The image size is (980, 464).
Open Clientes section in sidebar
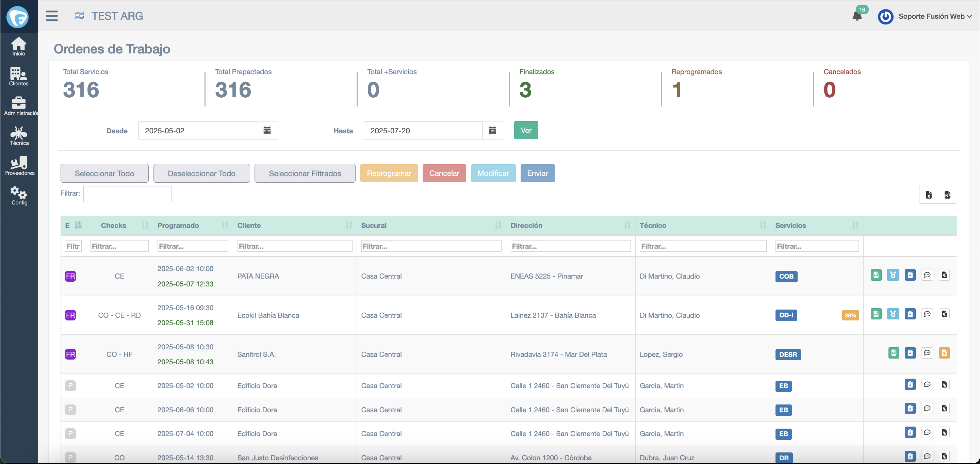coord(19,77)
